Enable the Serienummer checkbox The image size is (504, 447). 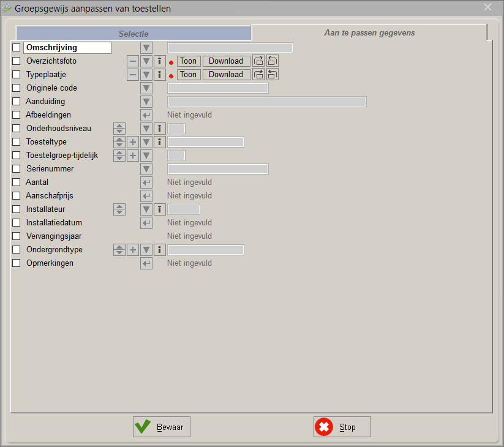(x=17, y=169)
